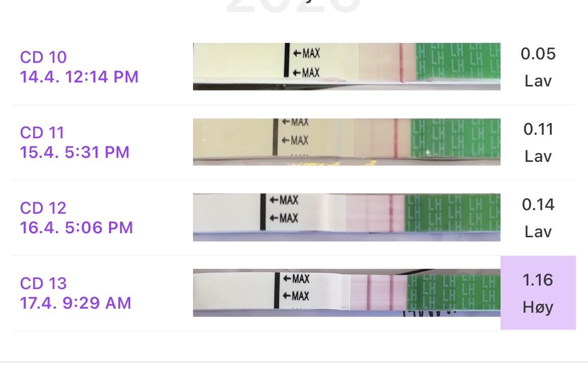Tap the 14.4. 12:14 PM timestamp

79,77
